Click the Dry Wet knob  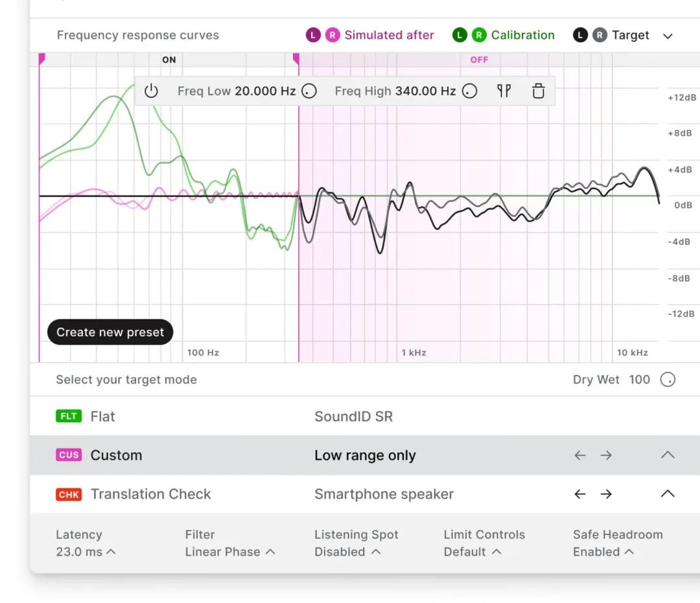668,380
